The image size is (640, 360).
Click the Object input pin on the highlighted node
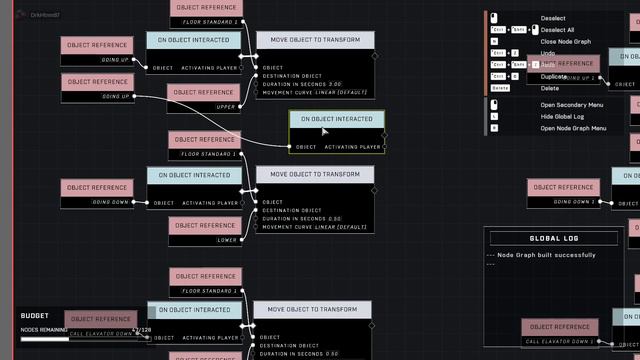(289, 147)
